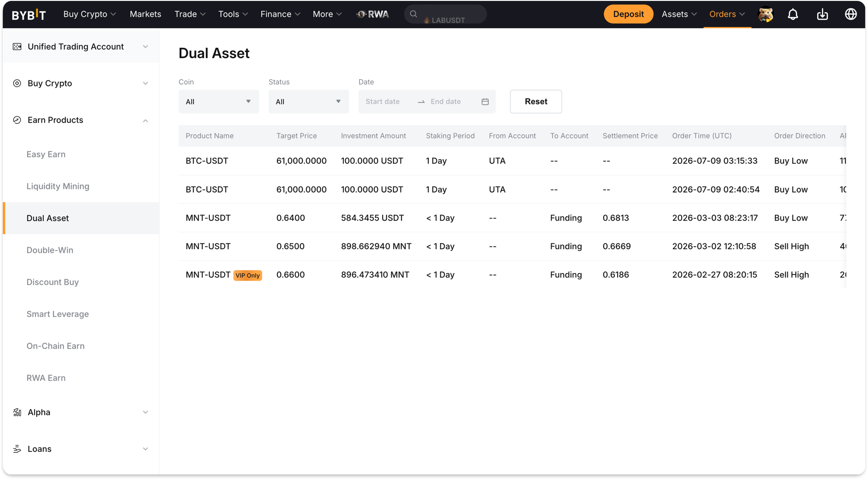Expand the More top menu
The height and width of the screenshot is (479, 868).
pos(327,14)
